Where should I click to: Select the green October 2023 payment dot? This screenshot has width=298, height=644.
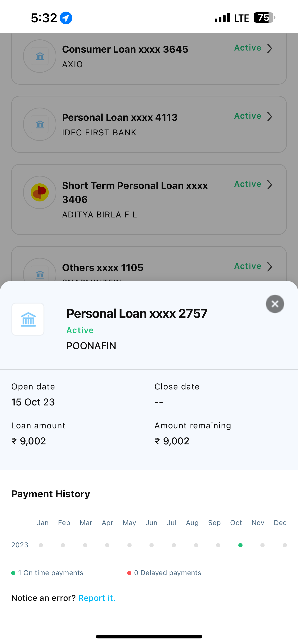[x=240, y=545]
